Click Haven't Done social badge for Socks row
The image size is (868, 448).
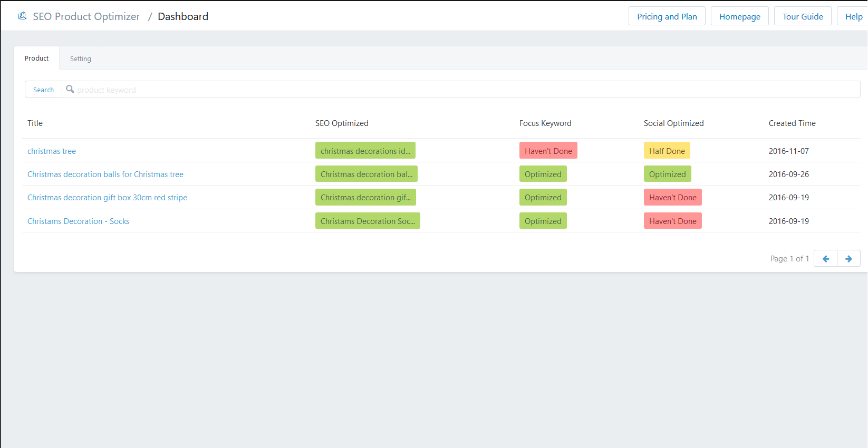point(673,221)
